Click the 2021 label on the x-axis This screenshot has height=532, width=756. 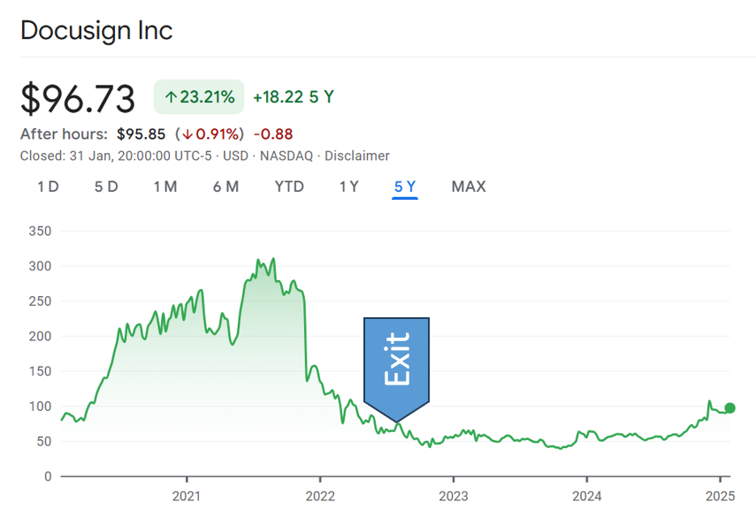pyautogui.click(x=187, y=496)
